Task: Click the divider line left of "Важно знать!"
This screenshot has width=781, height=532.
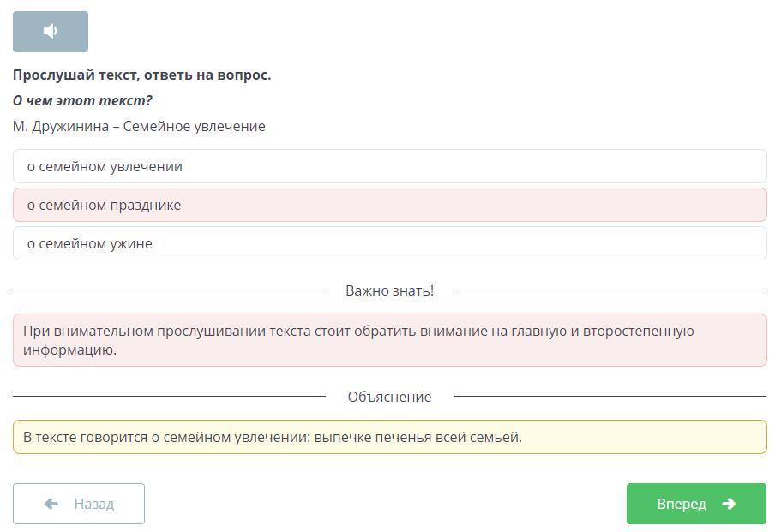Action: [169, 290]
